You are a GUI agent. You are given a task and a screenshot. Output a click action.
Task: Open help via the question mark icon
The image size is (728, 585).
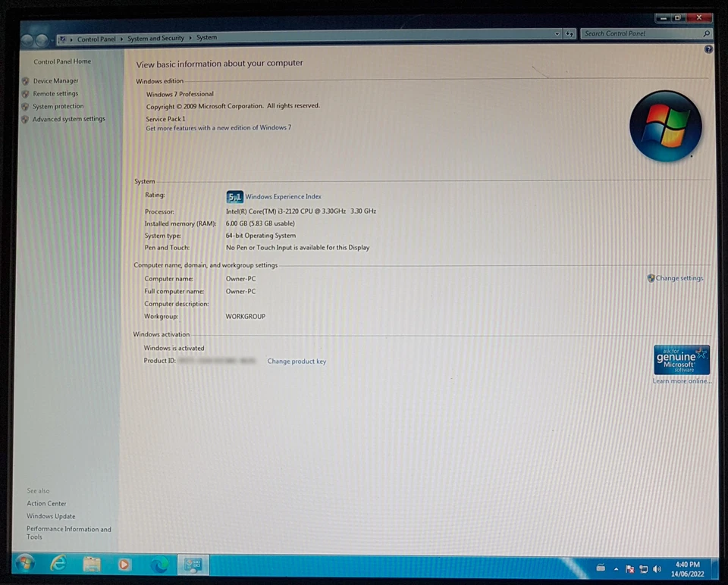tap(708, 48)
